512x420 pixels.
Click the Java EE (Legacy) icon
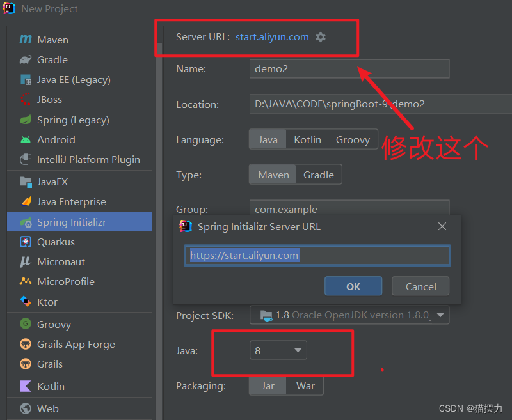[x=26, y=79]
